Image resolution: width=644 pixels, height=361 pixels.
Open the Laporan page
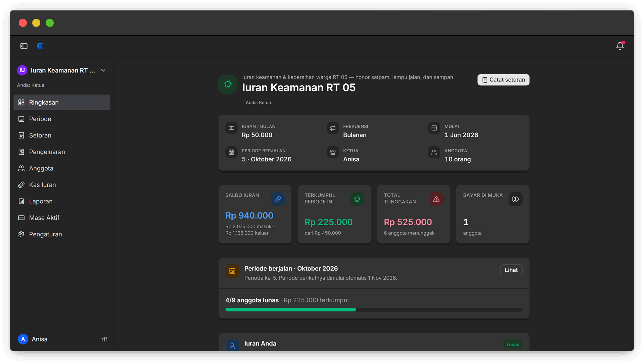(62, 201)
